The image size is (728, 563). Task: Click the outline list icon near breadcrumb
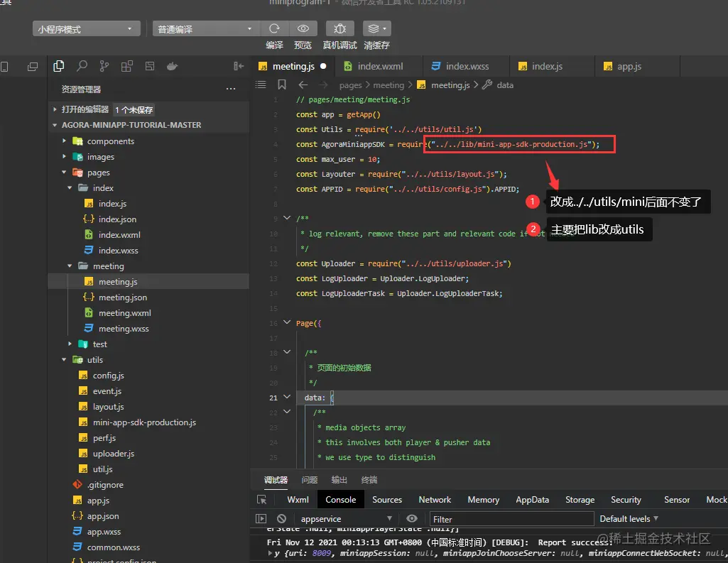click(261, 85)
